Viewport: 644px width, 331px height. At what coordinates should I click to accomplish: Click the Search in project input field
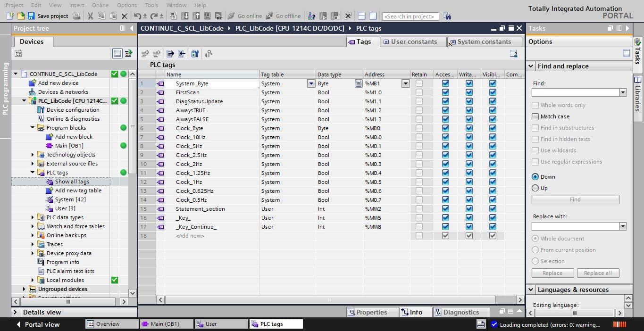410,17
